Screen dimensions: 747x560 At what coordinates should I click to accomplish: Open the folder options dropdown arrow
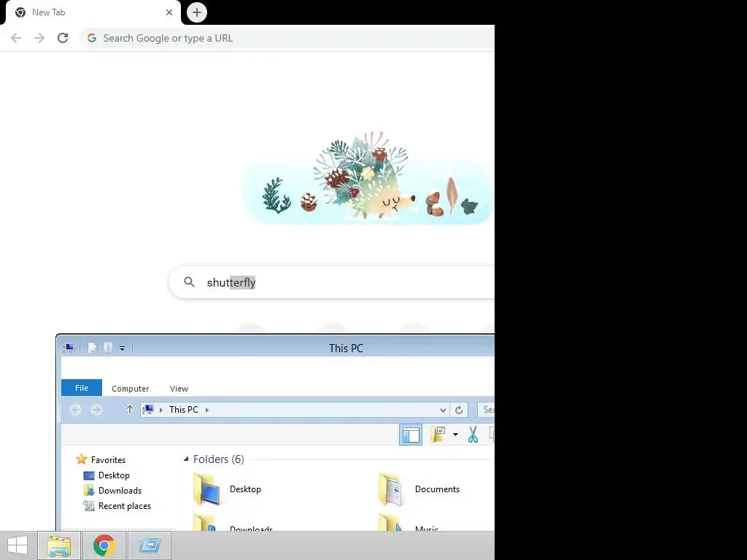(x=455, y=435)
